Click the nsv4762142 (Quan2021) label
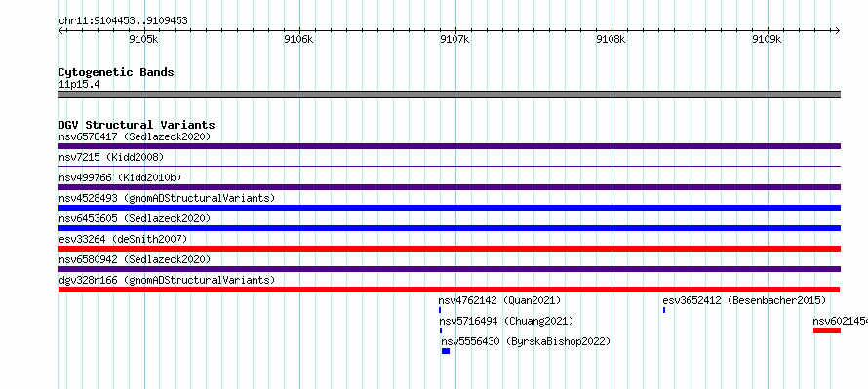868x389 pixels. [x=500, y=300]
